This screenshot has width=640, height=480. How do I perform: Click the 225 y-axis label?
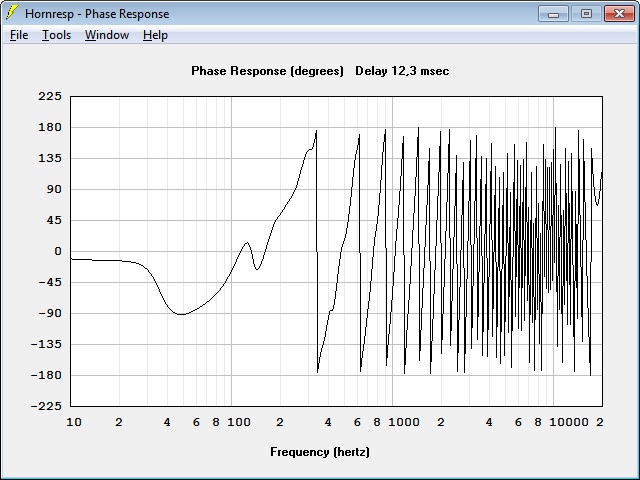[50, 96]
